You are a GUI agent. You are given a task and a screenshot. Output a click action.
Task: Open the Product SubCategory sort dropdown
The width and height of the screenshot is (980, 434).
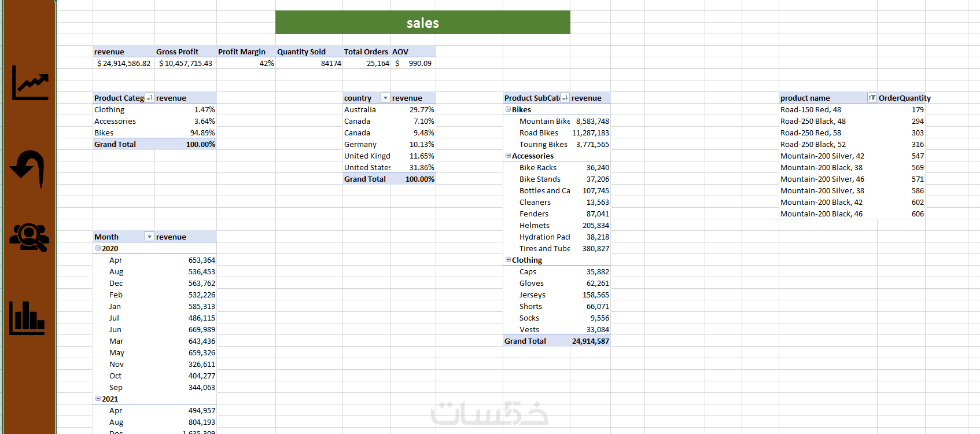[565, 98]
